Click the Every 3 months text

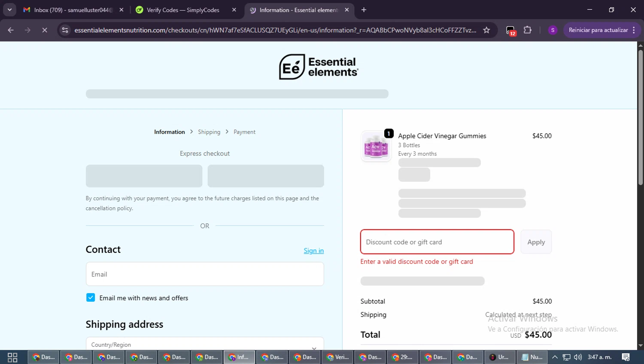coord(417,154)
